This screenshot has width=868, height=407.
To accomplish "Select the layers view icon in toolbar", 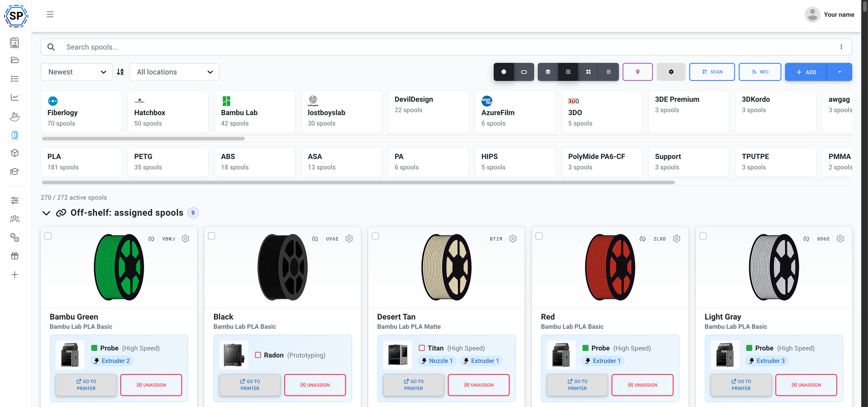I will pos(547,71).
